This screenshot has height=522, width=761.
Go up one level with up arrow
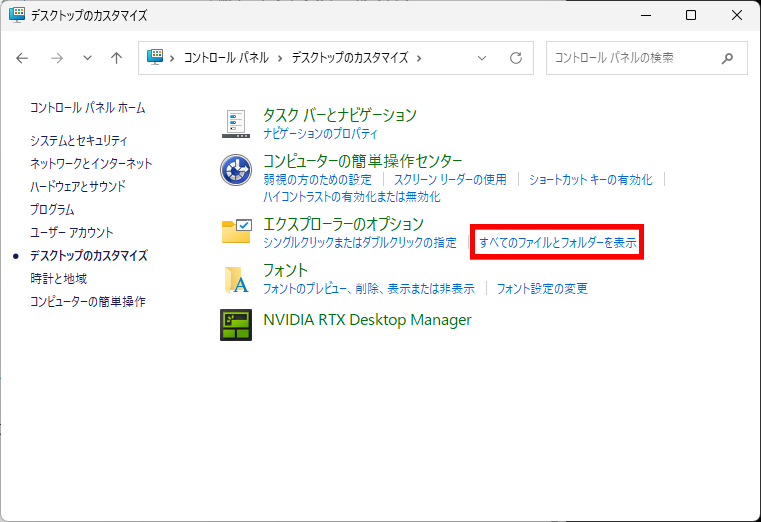coord(116,58)
